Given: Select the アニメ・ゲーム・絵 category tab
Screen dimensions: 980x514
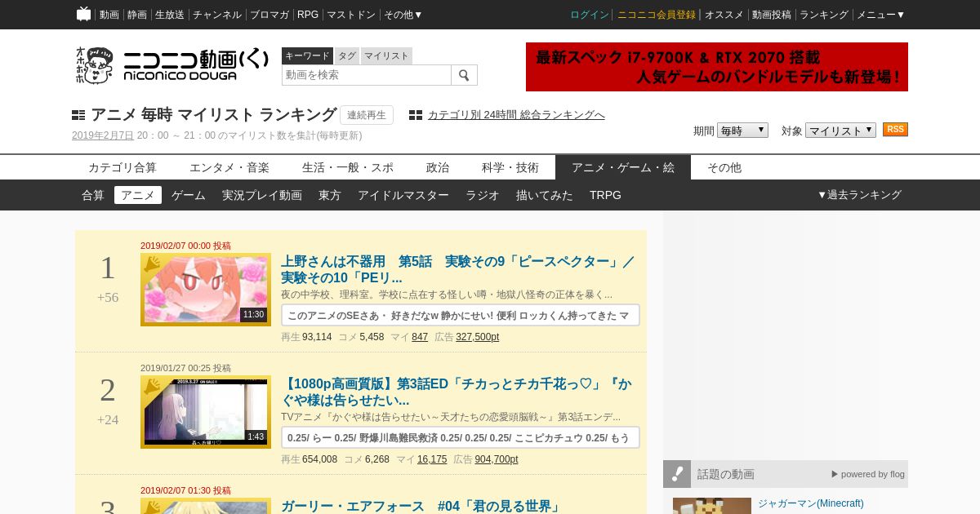Looking at the screenshot, I should [x=623, y=167].
